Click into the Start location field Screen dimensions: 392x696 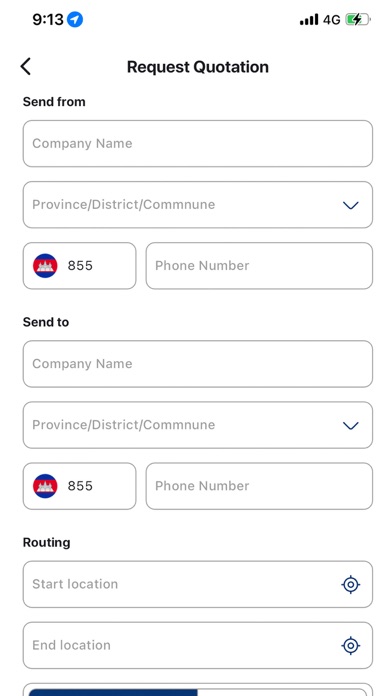tap(198, 584)
